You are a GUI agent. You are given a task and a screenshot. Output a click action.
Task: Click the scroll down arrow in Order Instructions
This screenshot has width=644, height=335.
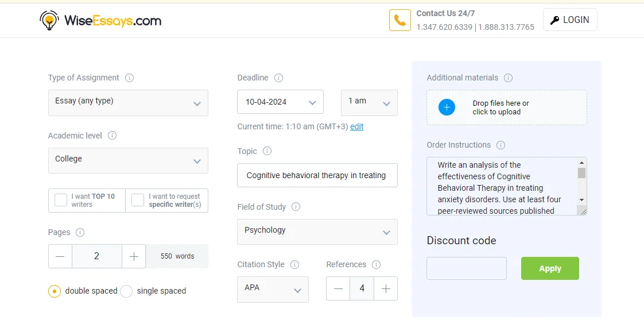(581, 200)
